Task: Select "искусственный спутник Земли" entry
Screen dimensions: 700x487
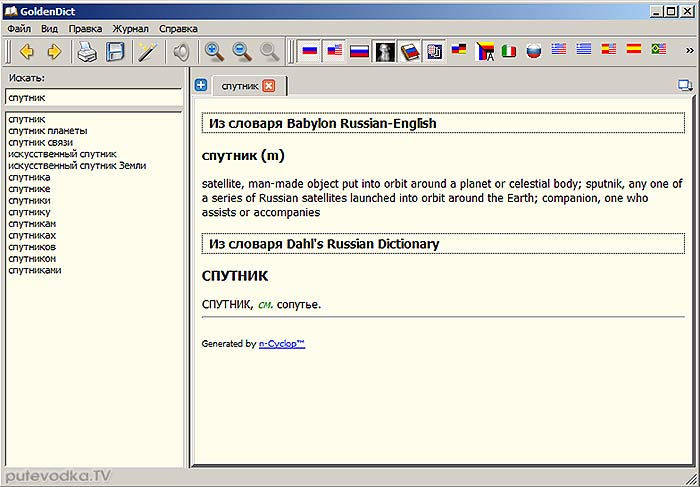Action: click(x=77, y=166)
